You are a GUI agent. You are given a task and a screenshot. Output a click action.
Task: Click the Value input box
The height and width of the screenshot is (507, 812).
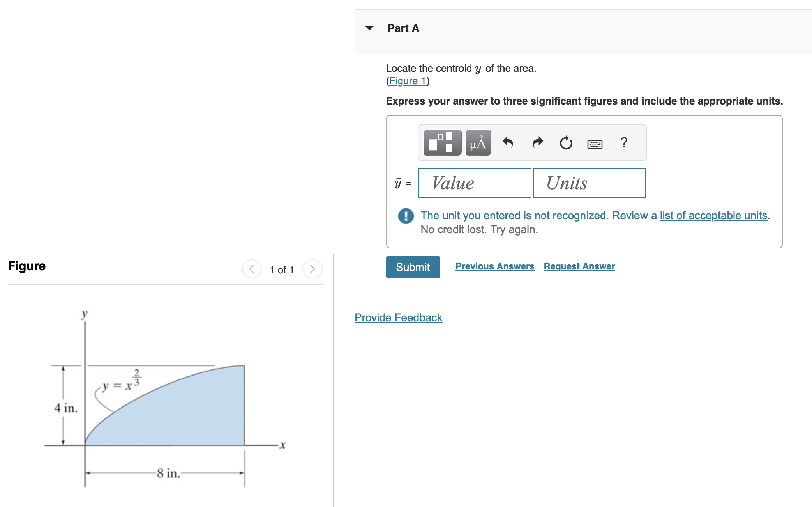(x=474, y=183)
